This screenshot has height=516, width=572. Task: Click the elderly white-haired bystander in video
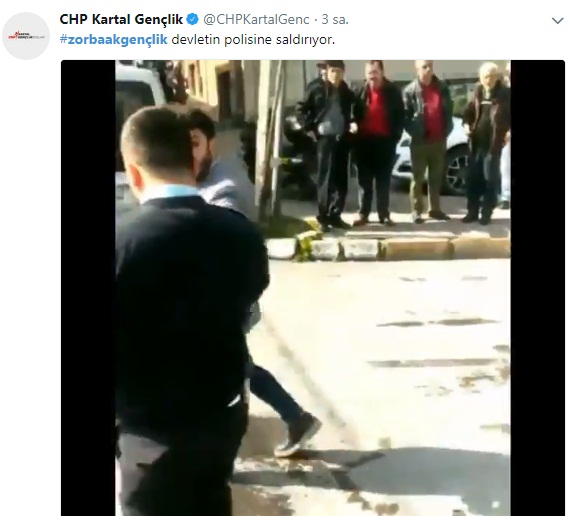coord(485,142)
